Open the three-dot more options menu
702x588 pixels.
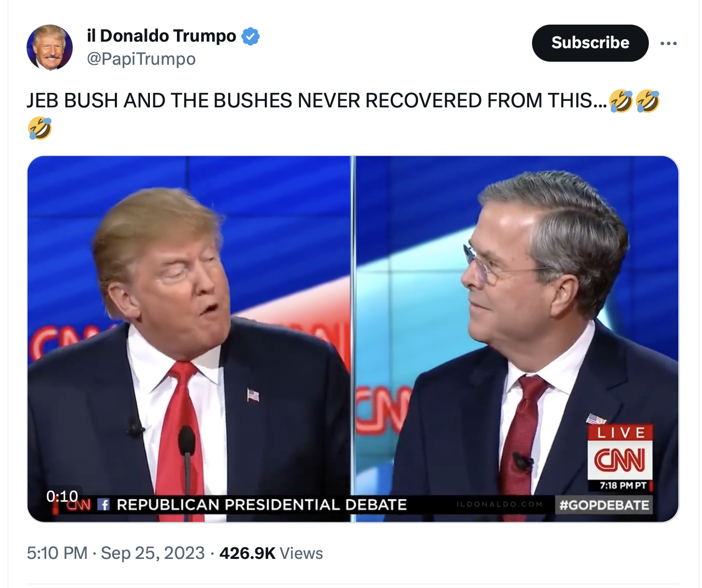click(668, 44)
